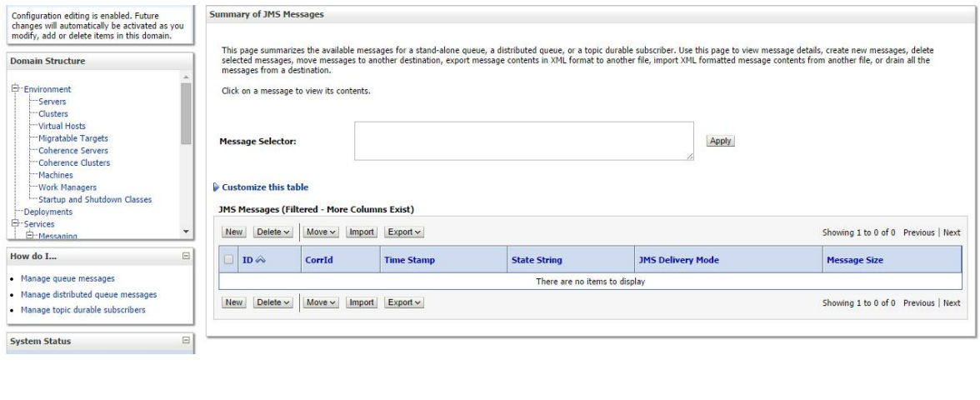
Task: Sort by CorrId column
Action: (x=318, y=260)
